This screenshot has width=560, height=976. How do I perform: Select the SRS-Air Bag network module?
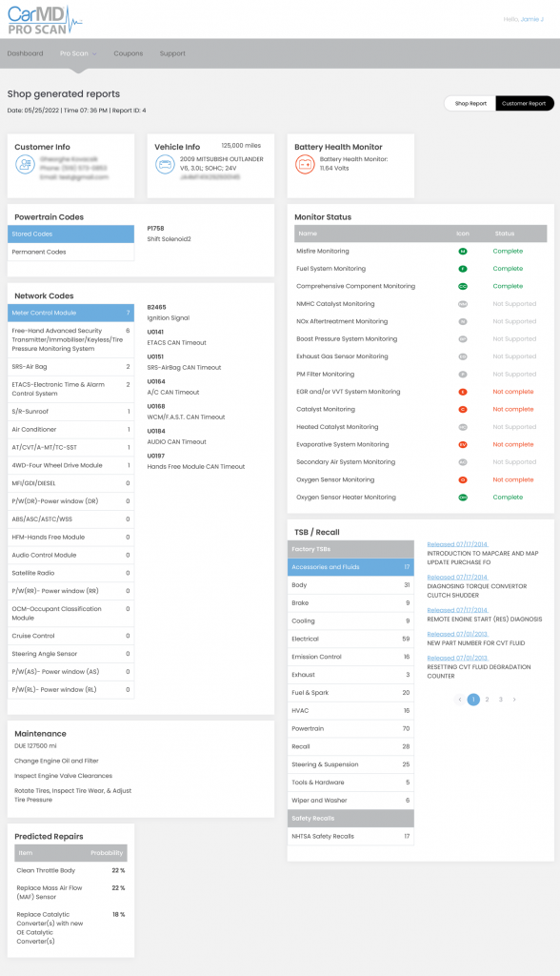(70, 367)
